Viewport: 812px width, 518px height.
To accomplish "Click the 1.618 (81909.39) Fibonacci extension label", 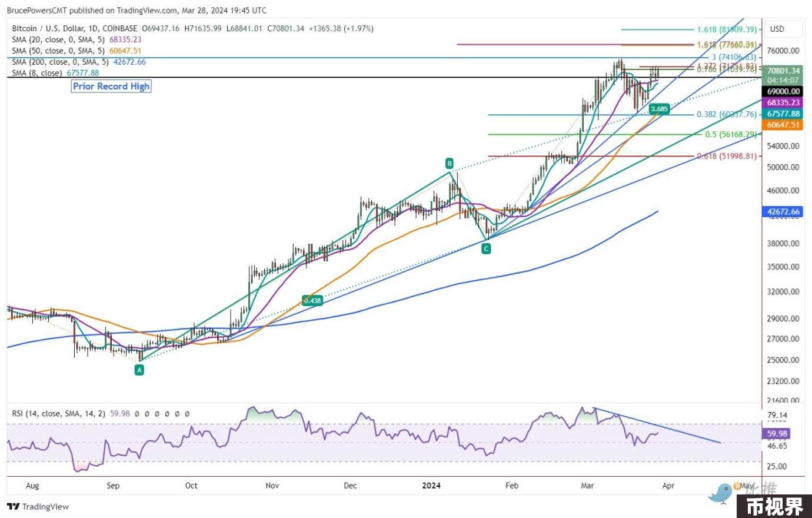I will tap(727, 29).
